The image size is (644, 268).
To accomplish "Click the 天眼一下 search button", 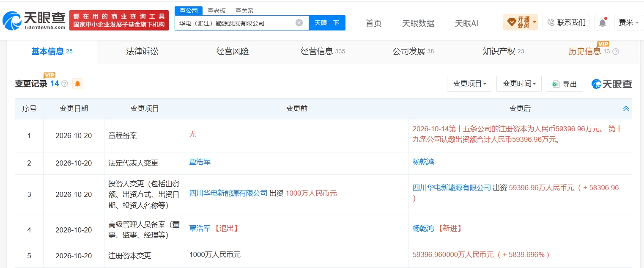I will [x=327, y=23].
